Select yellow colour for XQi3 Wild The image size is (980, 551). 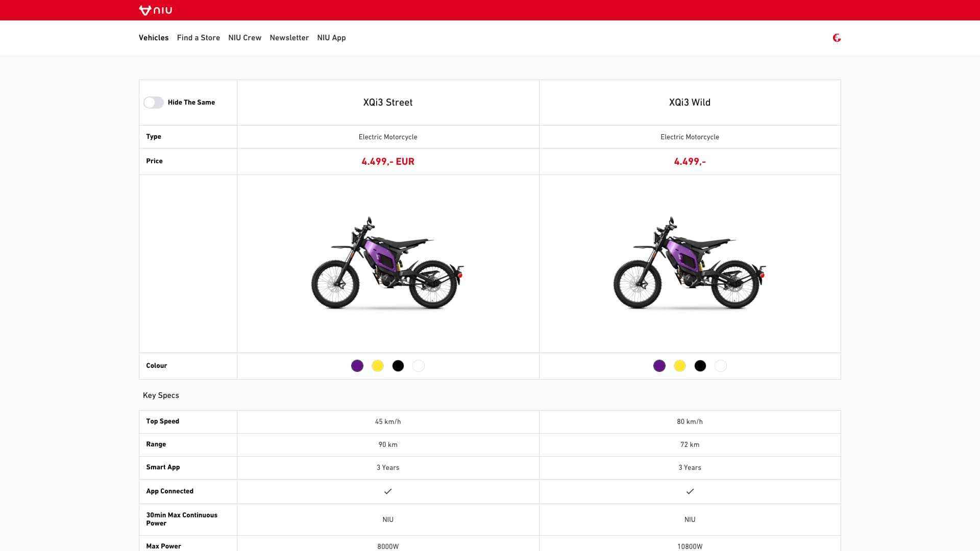point(680,366)
